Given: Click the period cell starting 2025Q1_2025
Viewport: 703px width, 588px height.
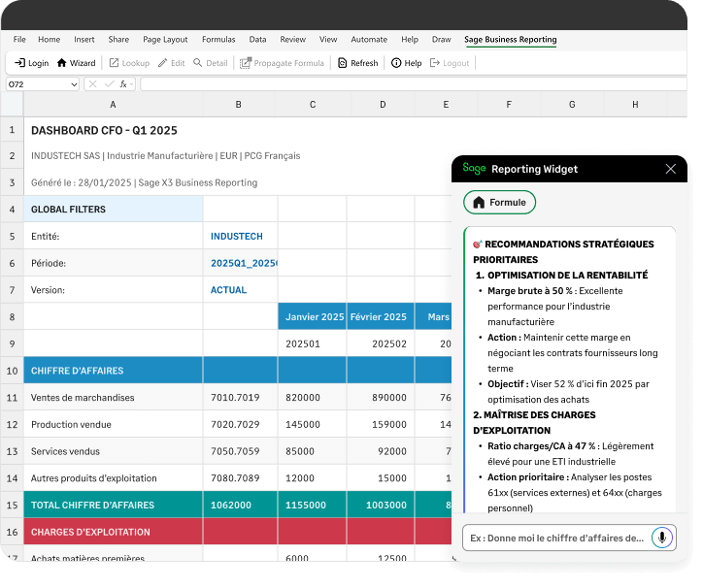Looking at the screenshot, I should coord(240,263).
